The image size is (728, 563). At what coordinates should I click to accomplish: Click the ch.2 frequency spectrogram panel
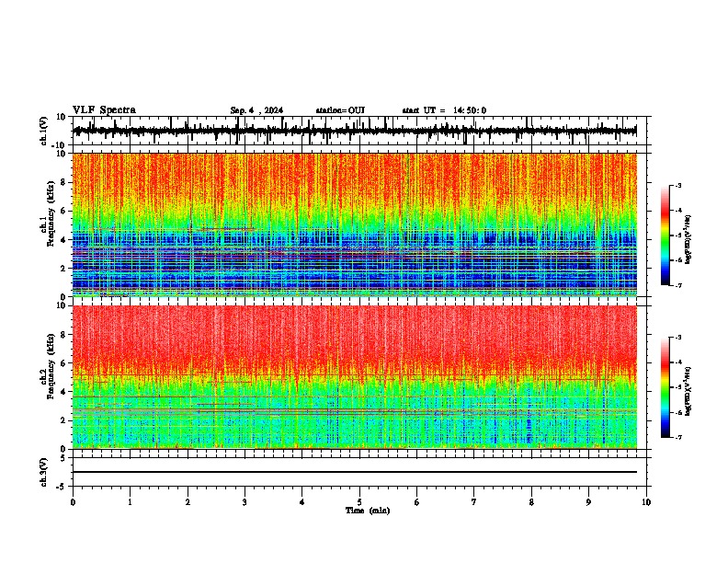point(355,377)
